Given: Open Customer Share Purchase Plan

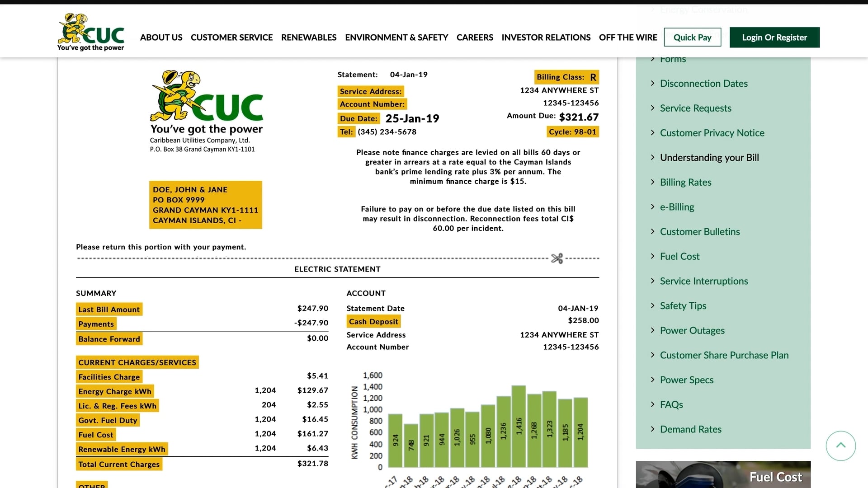Looking at the screenshot, I should click(724, 355).
